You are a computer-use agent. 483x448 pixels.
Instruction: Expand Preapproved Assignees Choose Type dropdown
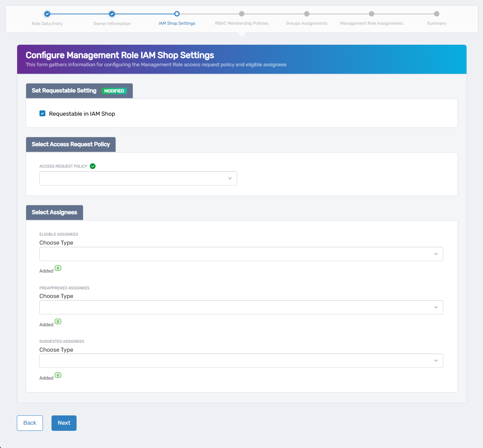[241, 307]
